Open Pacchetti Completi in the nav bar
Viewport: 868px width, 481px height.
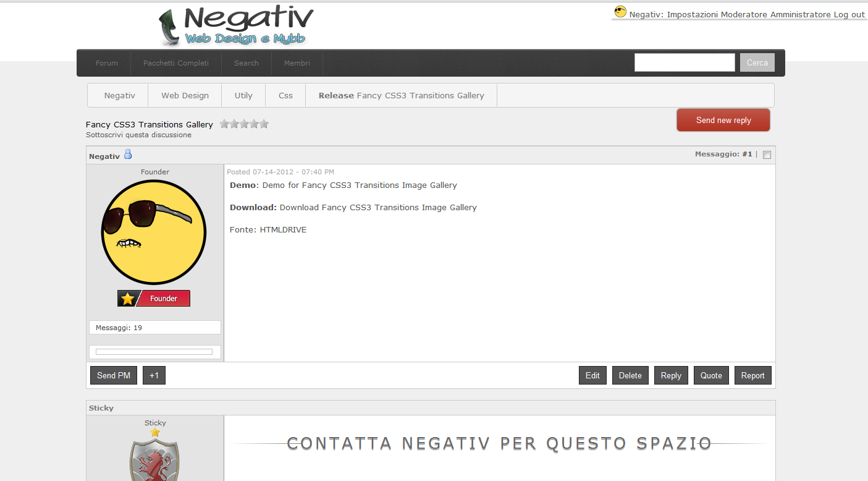[x=176, y=63]
